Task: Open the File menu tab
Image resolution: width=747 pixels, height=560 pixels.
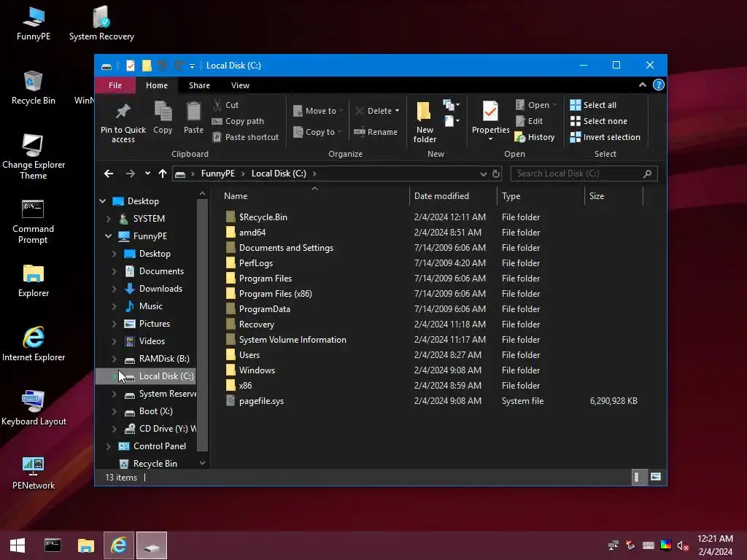Action: tap(115, 85)
